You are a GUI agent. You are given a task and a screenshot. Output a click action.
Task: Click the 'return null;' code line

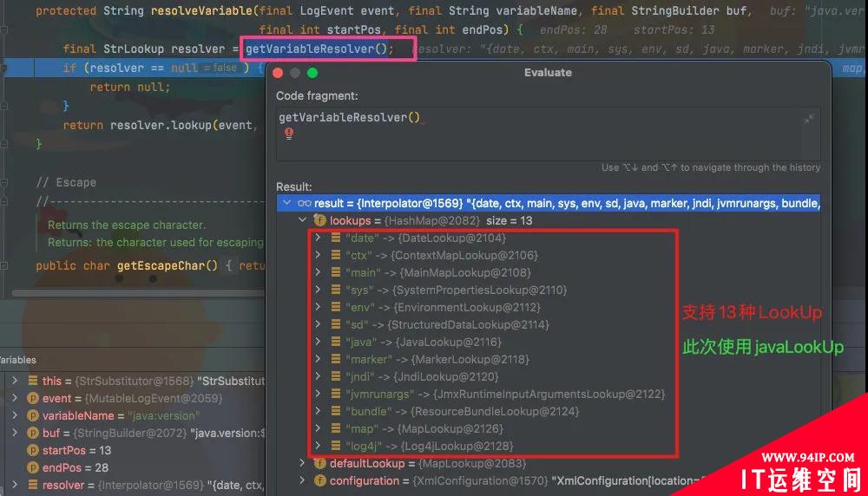[130, 87]
